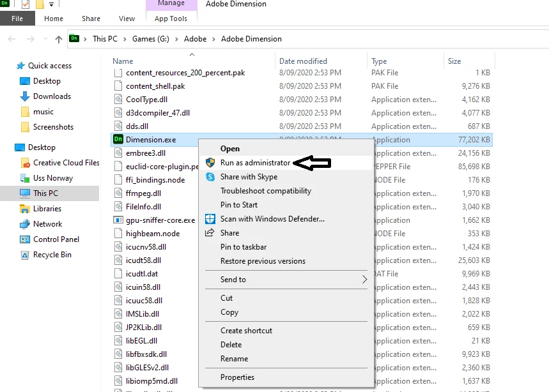Select the d3dcompiler_47.dll file

coord(302,113)
